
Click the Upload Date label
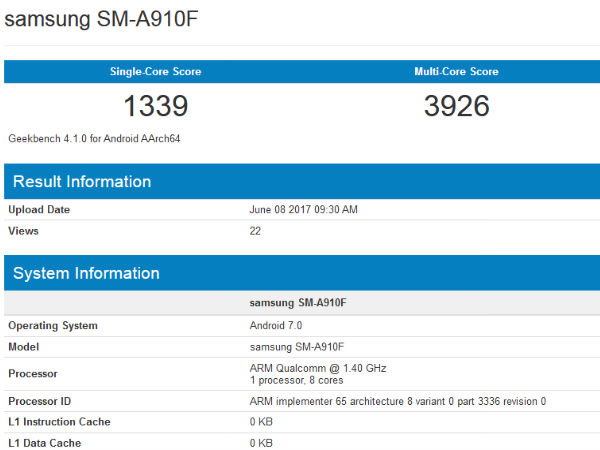click(39, 210)
